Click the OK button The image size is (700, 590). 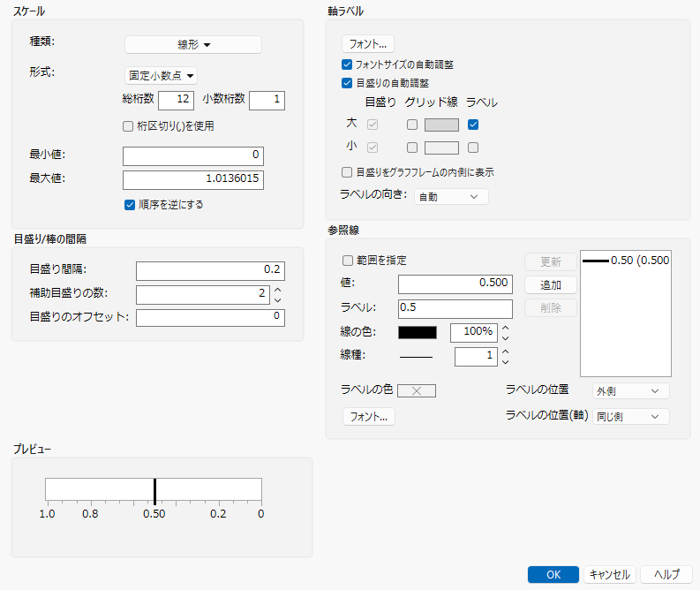[x=553, y=575]
